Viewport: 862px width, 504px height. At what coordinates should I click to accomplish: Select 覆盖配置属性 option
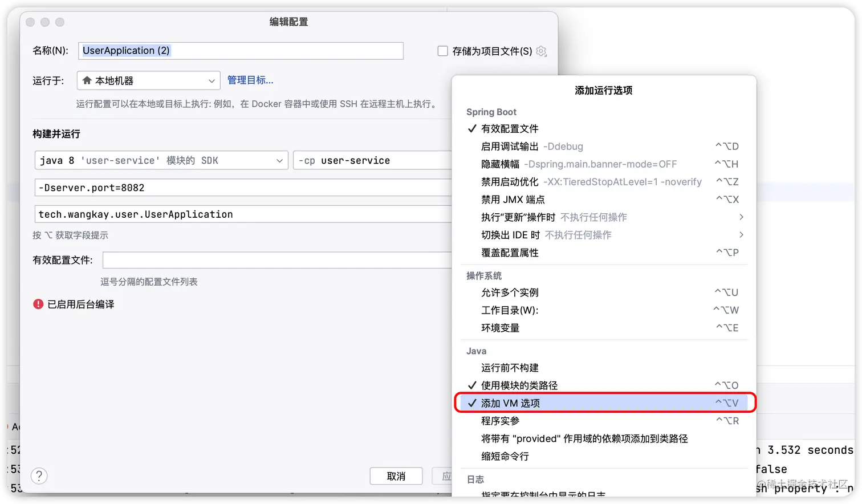[604, 253]
